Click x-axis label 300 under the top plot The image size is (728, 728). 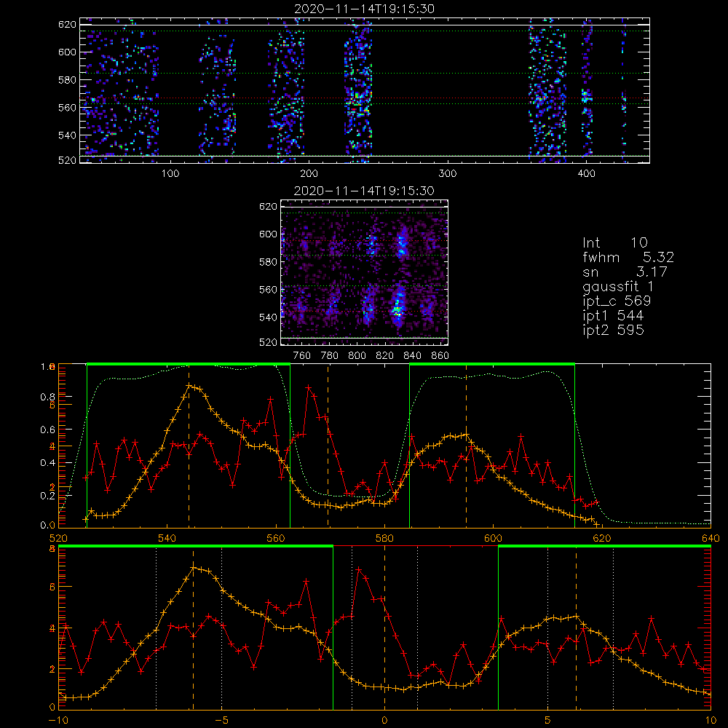click(x=448, y=174)
